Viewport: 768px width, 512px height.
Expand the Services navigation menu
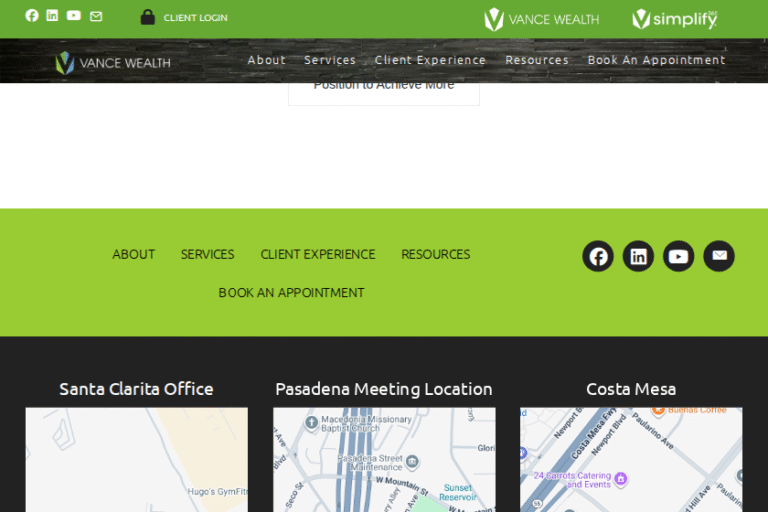330,60
